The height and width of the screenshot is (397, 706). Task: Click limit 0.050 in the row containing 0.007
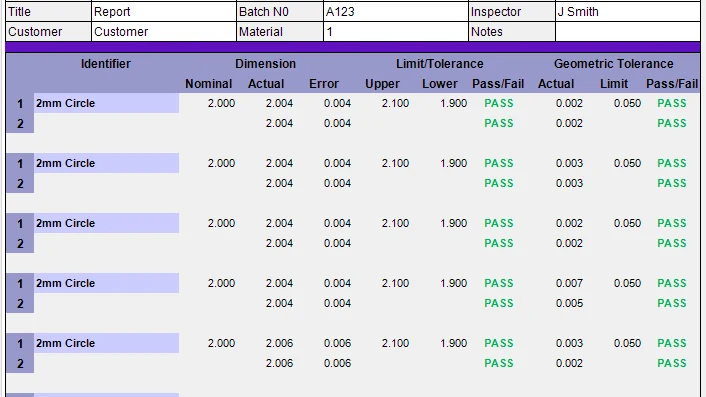(627, 283)
